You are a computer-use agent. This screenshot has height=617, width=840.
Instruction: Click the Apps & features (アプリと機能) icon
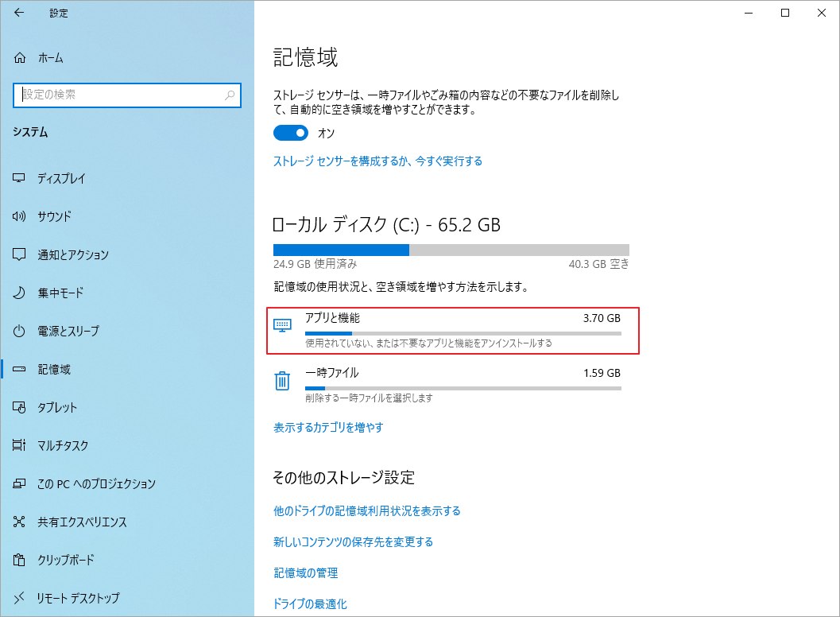[282, 324]
